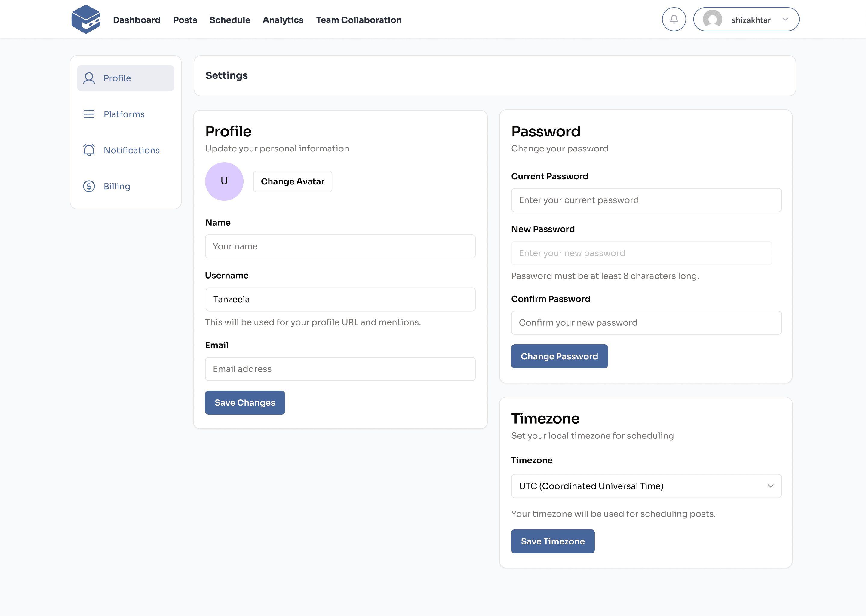Click the shizakhtar user avatar image
Viewport: 866px width, 616px height.
(712, 19)
